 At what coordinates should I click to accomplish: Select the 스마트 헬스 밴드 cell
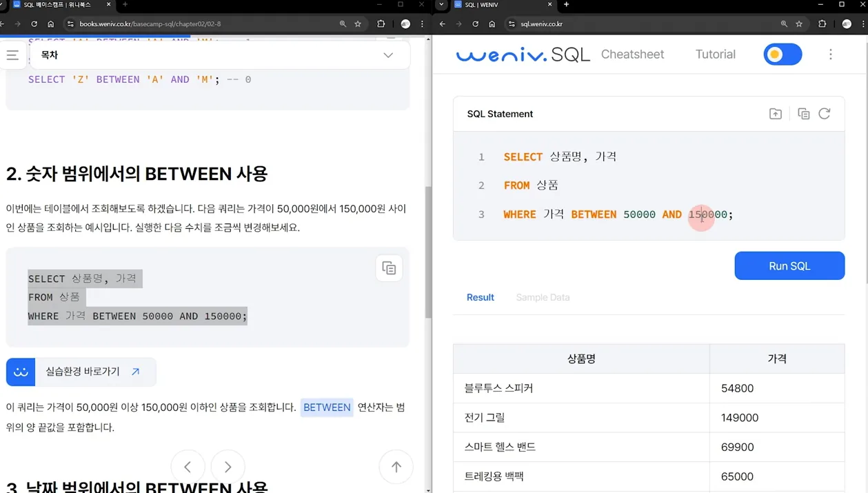click(581, 447)
